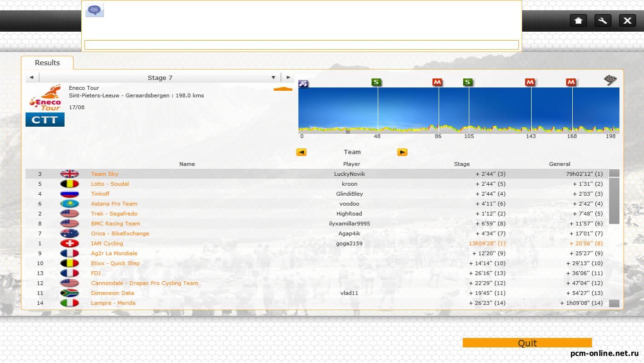Open BMC Racing Team link

click(116, 224)
